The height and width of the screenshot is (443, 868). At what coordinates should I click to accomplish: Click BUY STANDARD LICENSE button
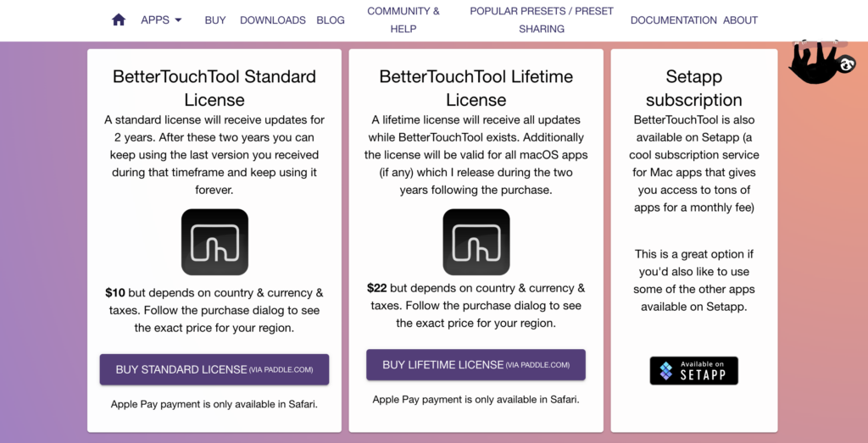point(214,369)
